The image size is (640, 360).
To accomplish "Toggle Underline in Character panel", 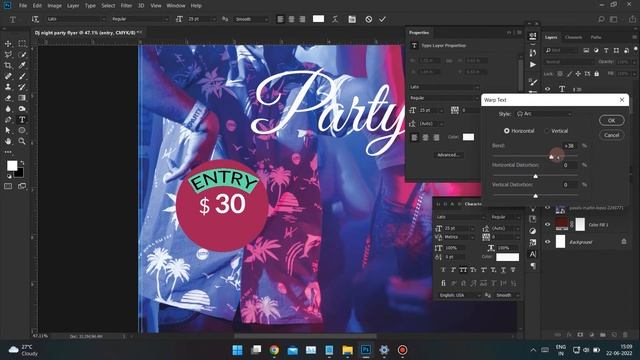I will (503, 270).
